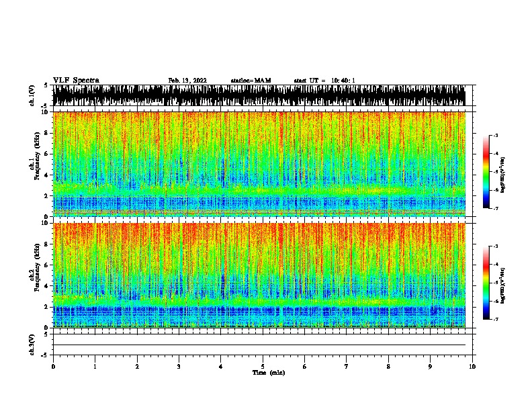Click time axis tick label "0"
Viewport: 532px width, 411px height.
(x=53, y=367)
